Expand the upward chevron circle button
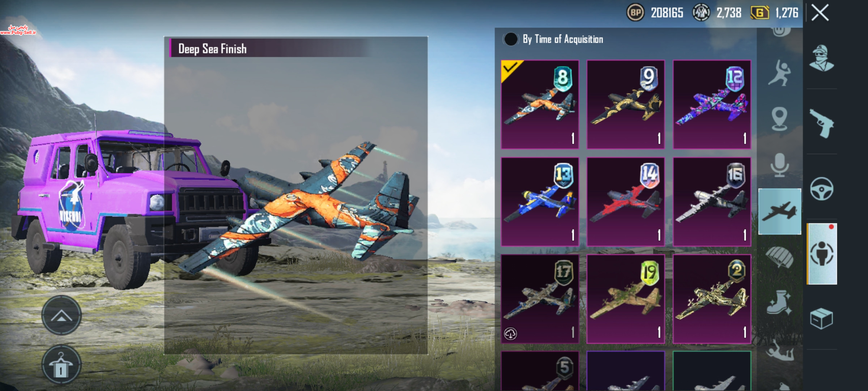The height and width of the screenshot is (391, 868). point(61,315)
